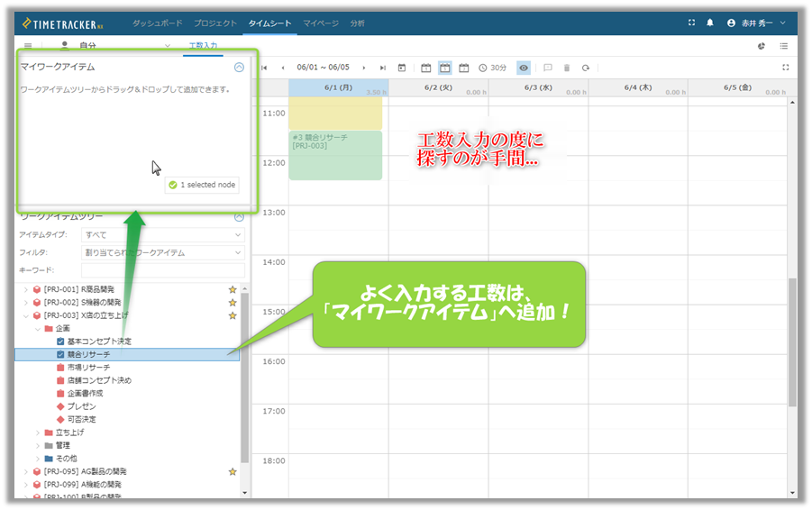Select the 市場リサーチ task item

pos(88,367)
